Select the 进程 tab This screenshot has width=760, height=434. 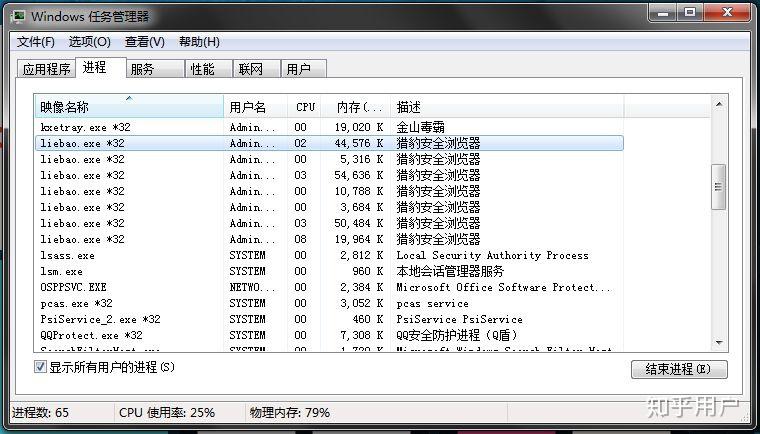point(101,67)
